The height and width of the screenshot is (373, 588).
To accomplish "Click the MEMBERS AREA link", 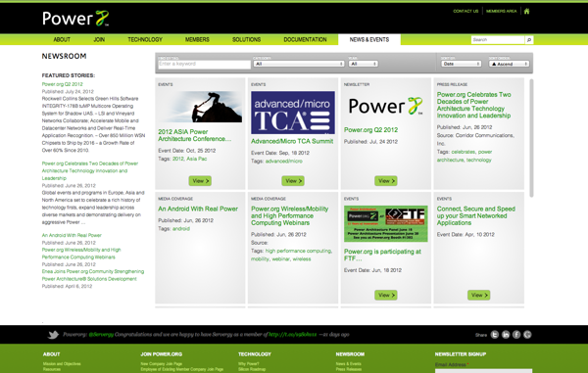I will [502, 11].
